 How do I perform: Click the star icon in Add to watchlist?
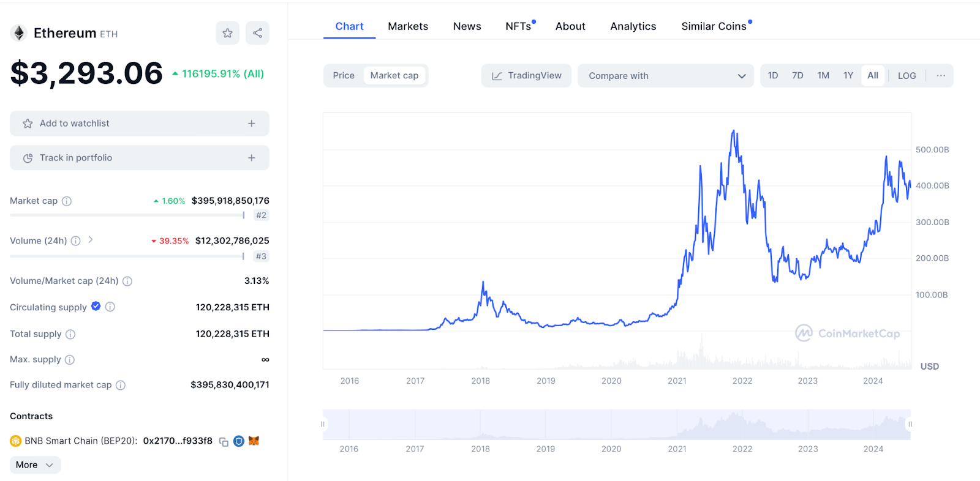coord(28,124)
